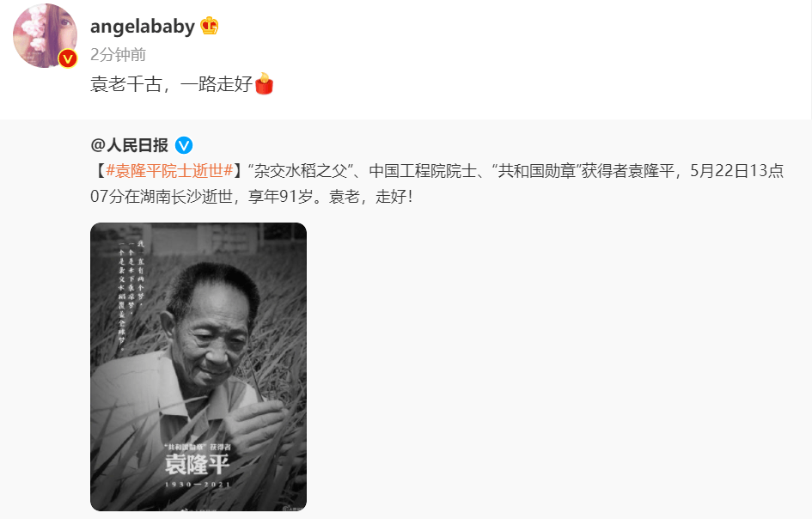Click the 共和国勋章获得者 caption on photo

pyautogui.click(x=198, y=447)
